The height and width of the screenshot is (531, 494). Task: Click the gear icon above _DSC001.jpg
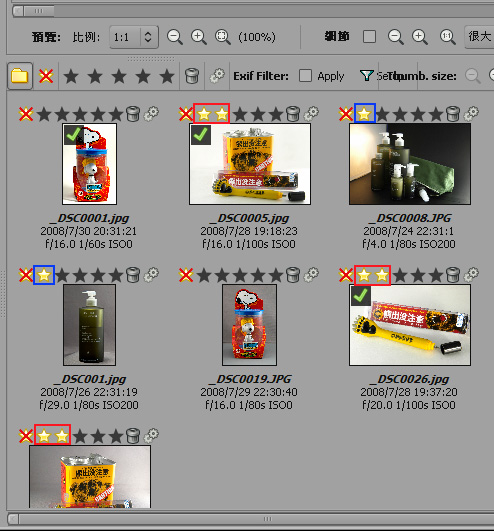pyautogui.click(x=151, y=275)
